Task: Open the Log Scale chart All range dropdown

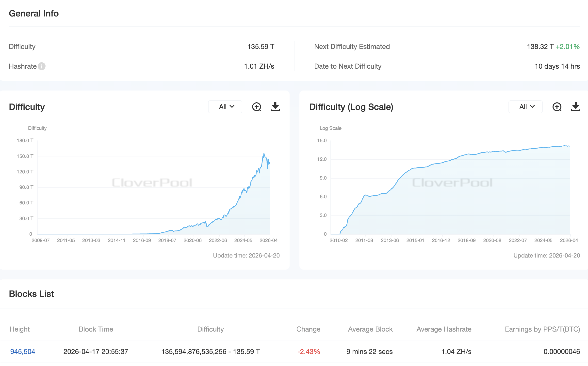Action: 525,107
